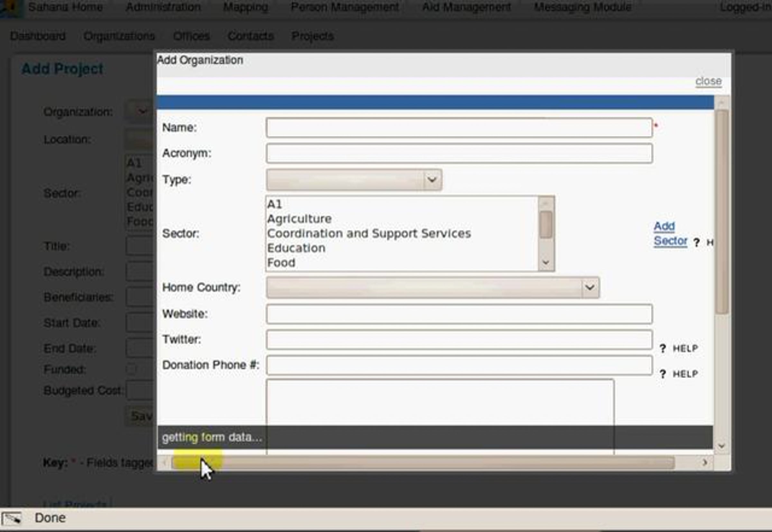Screen dimensions: 772x532
Task: Select Agriculture in the Sector list
Action: point(299,219)
